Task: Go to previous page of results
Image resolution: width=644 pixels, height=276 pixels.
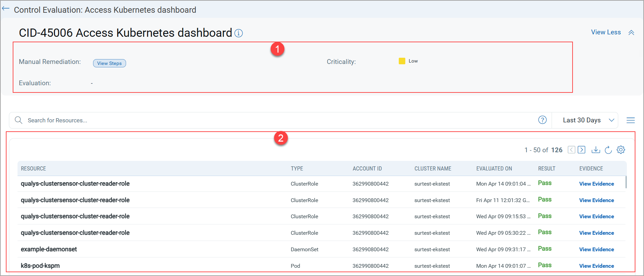Action: pos(572,150)
